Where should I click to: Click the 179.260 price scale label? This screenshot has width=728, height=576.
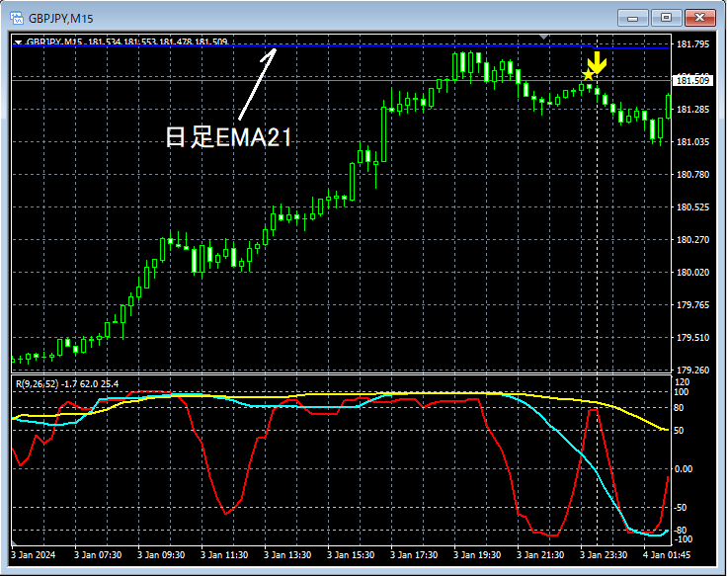click(x=692, y=370)
